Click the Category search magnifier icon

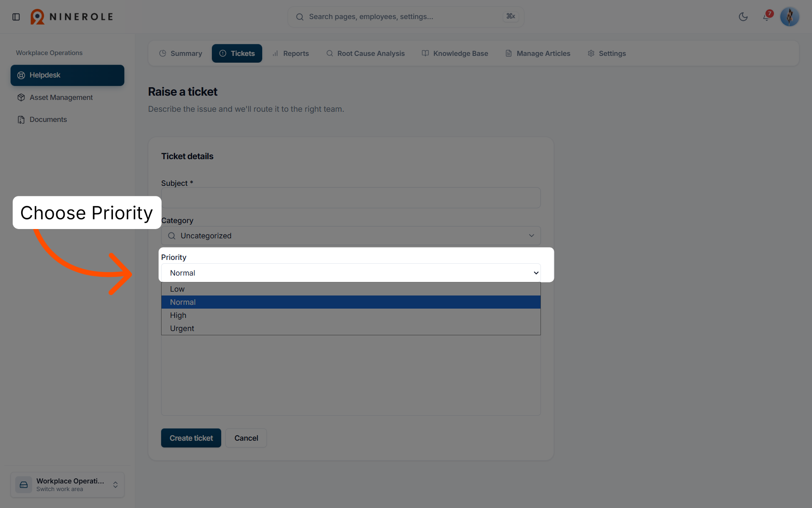click(172, 236)
